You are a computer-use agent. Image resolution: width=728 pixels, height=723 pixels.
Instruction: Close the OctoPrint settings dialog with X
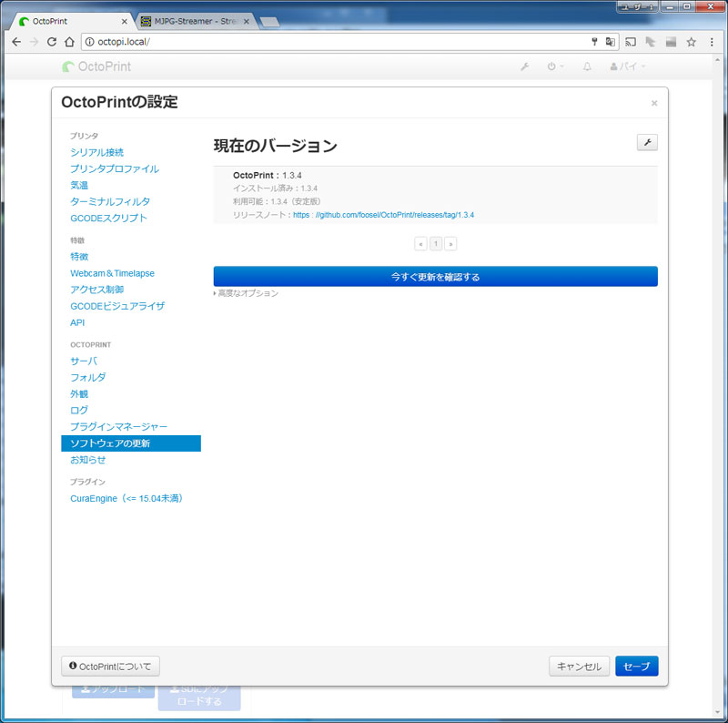click(x=654, y=103)
